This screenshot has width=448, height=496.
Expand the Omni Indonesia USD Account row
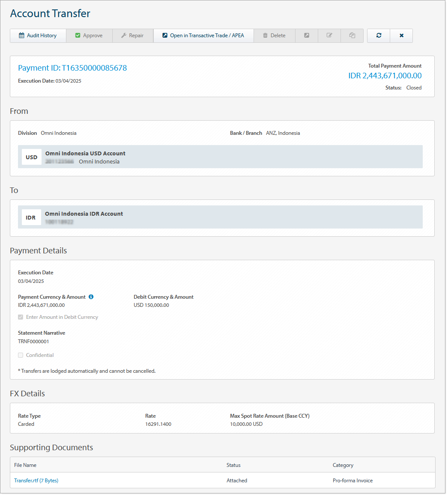220,157
